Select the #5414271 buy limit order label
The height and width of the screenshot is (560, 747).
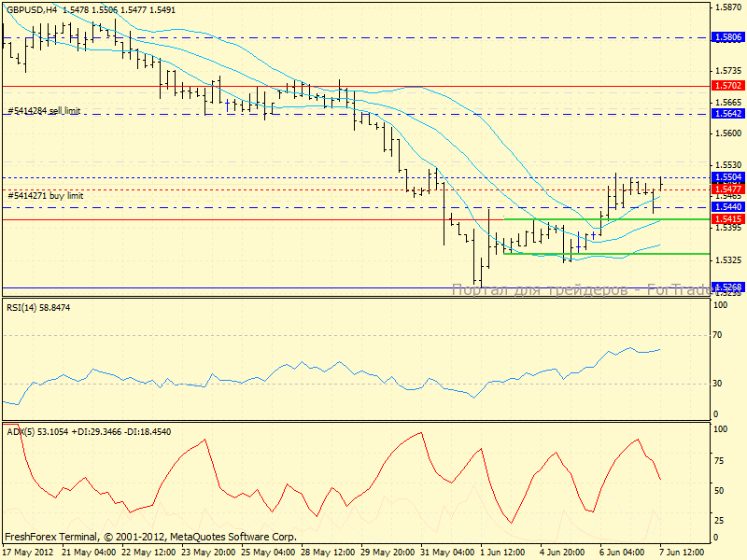[45, 195]
